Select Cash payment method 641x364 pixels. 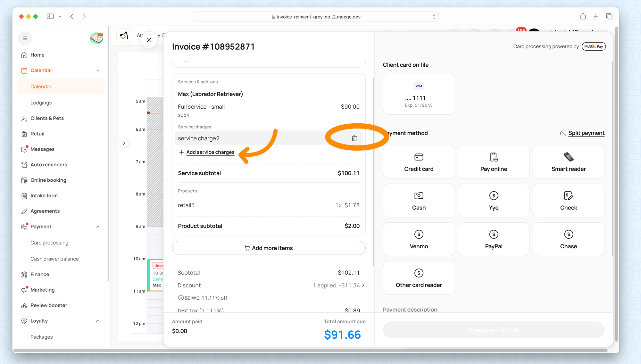point(419,201)
